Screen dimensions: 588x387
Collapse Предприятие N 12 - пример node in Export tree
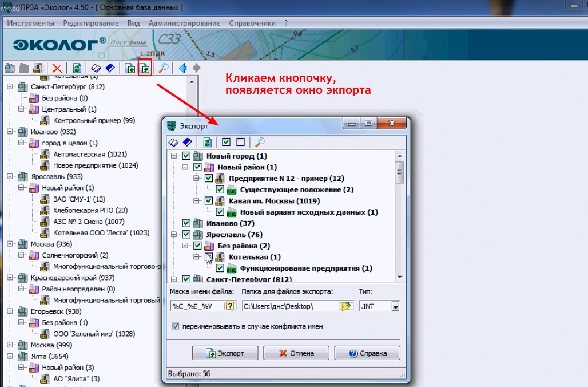pyautogui.click(x=196, y=178)
